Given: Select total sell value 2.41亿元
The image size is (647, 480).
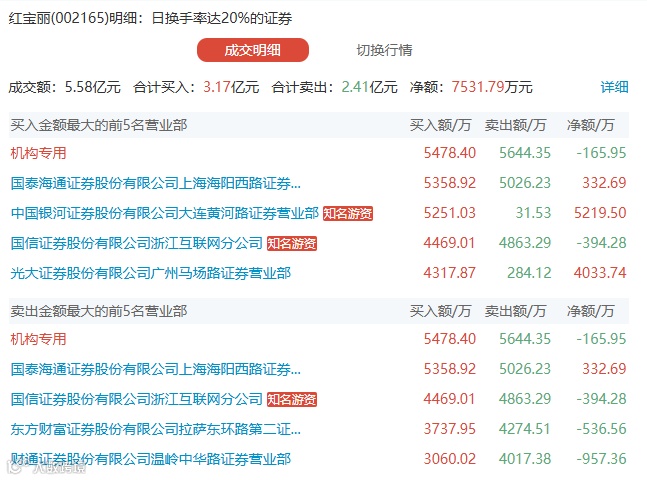Looking at the screenshot, I should (369, 87).
